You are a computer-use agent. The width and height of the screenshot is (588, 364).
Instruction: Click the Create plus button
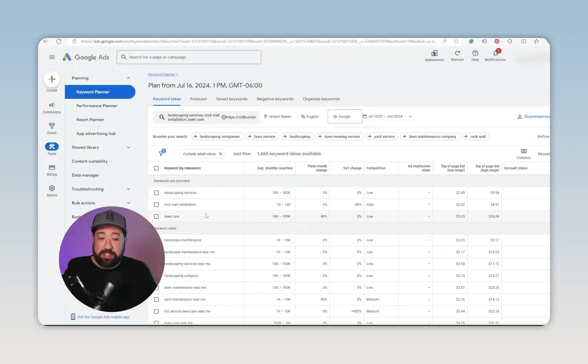point(52,79)
